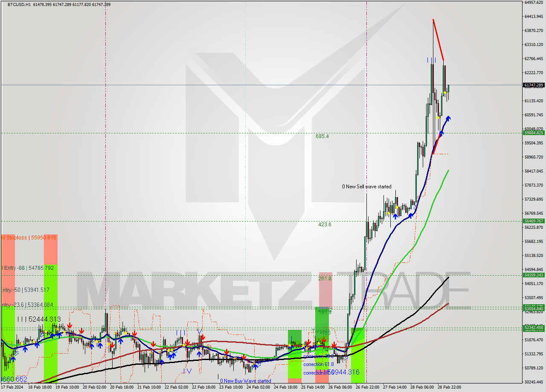Click the 'I I | 52444.313' wave label
Screen dimensions: 546x392
pyautogui.click(x=39, y=319)
